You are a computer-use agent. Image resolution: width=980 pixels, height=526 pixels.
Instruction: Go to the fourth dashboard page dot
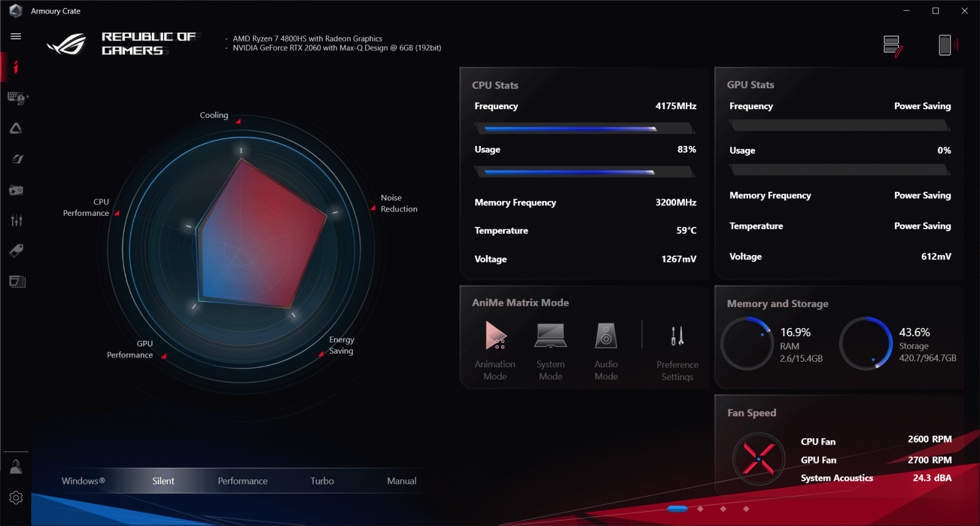coord(746,509)
